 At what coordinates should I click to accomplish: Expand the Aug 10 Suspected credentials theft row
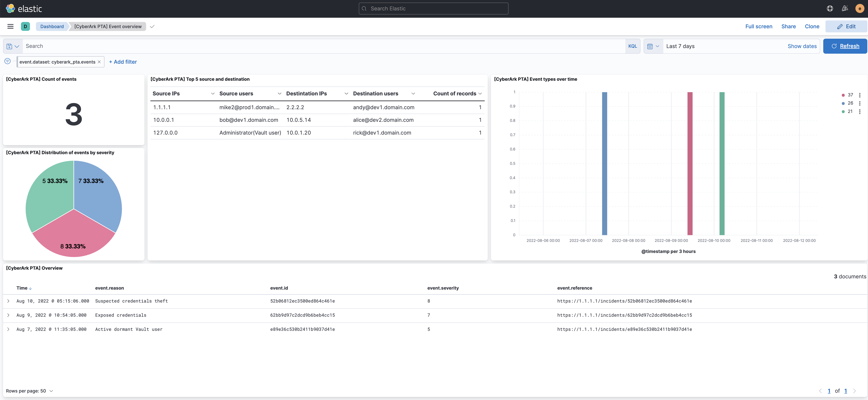pos(9,301)
